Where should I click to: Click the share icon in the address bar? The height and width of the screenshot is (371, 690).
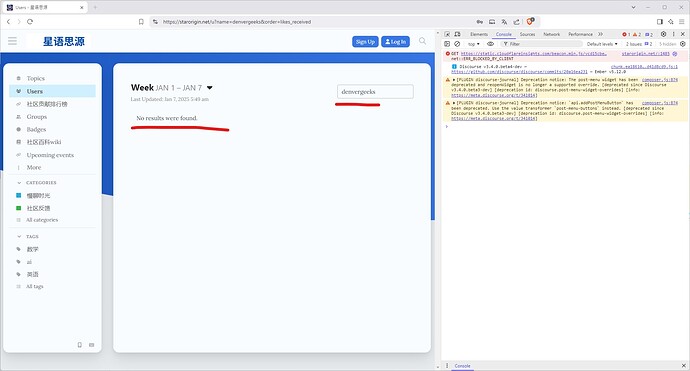pos(517,22)
